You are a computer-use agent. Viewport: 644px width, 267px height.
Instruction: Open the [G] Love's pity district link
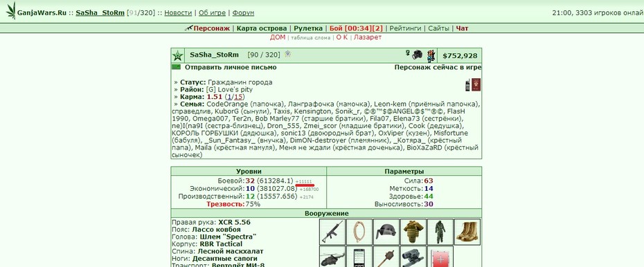(x=229, y=89)
